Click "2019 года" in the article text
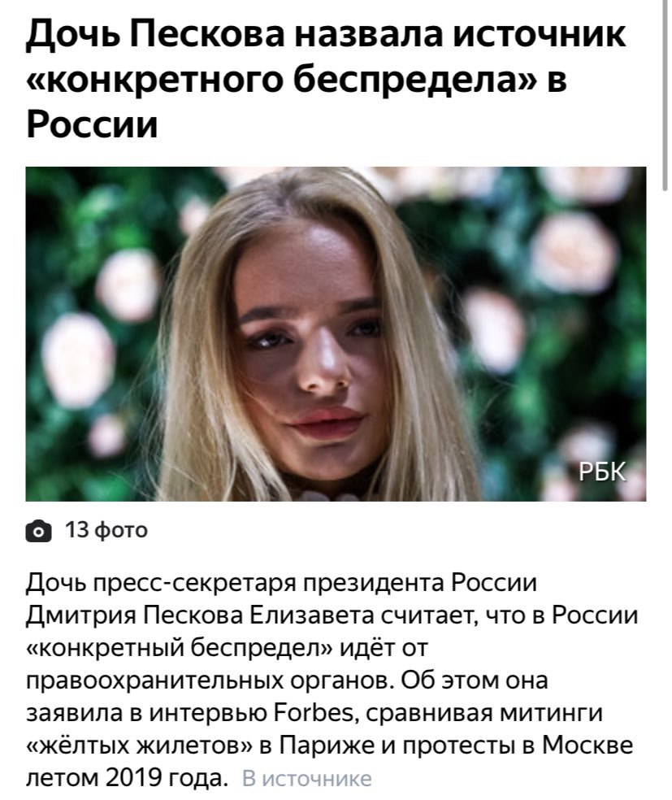 167,779
